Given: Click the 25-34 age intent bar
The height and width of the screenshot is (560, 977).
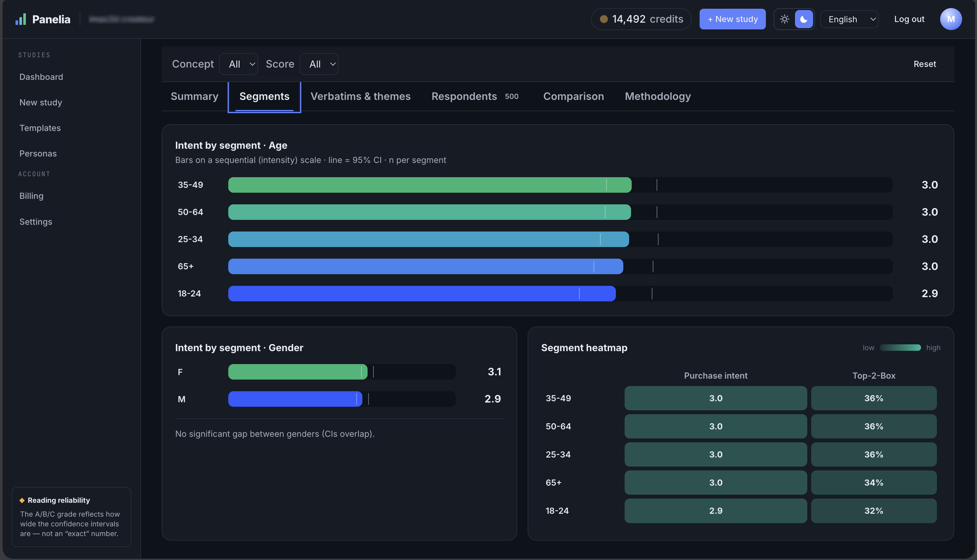Looking at the screenshot, I should 429,239.
